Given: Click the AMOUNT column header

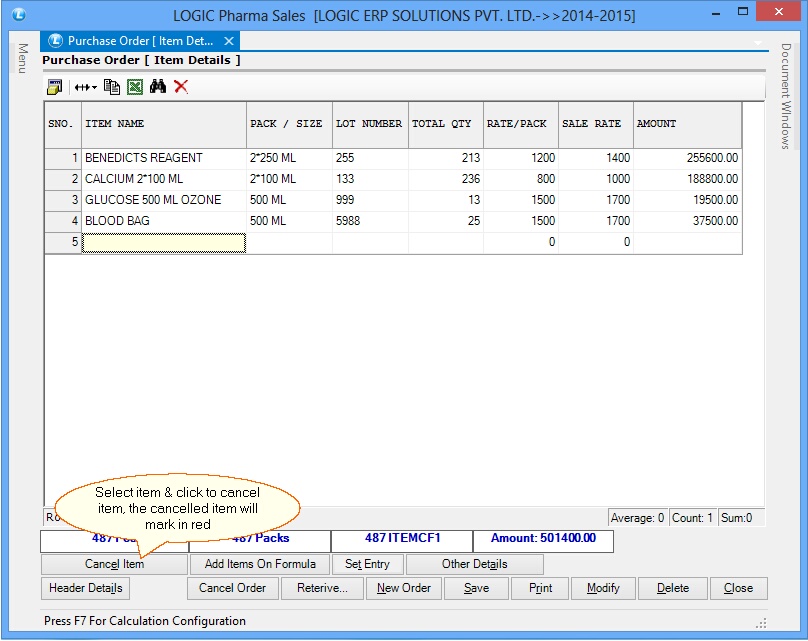Looking at the screenshot, I should click(687, 125).
